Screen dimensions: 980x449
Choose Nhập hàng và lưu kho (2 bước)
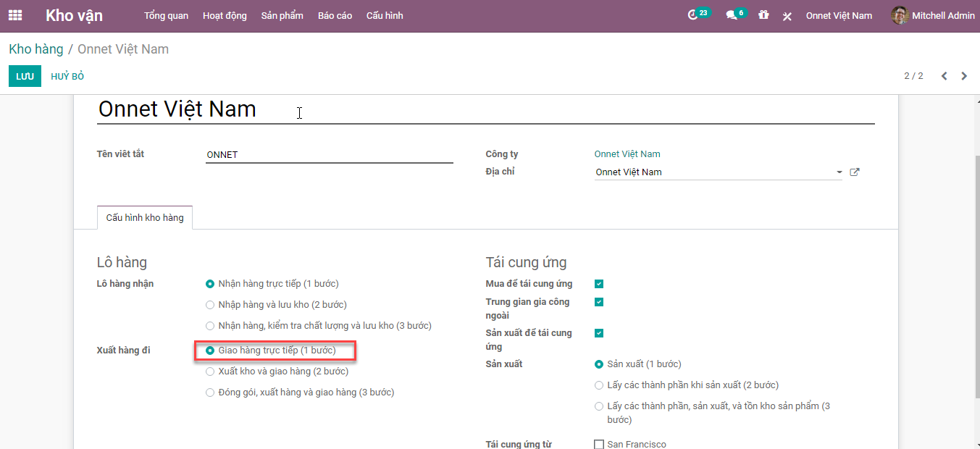[x=210, y=305]
